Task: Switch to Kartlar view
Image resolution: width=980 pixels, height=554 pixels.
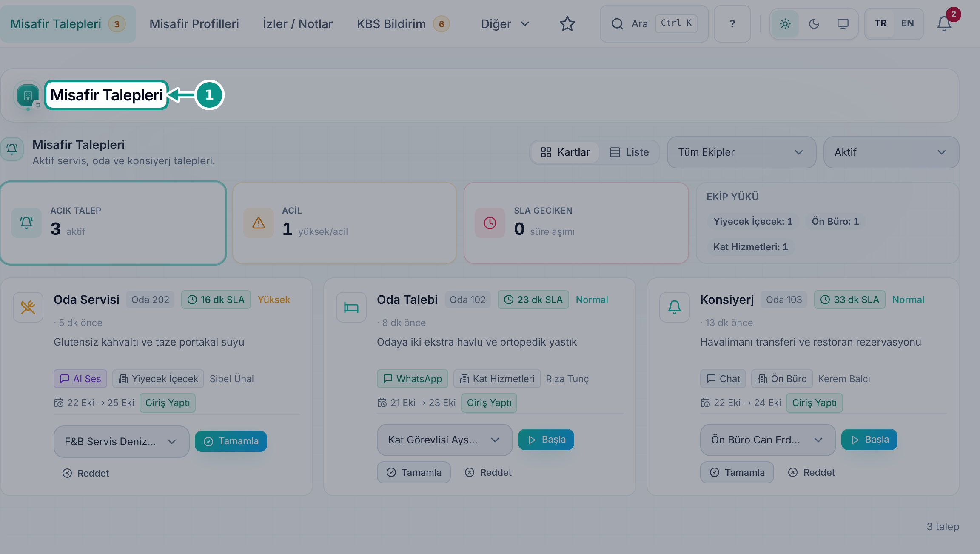Action: pos(565,152)
